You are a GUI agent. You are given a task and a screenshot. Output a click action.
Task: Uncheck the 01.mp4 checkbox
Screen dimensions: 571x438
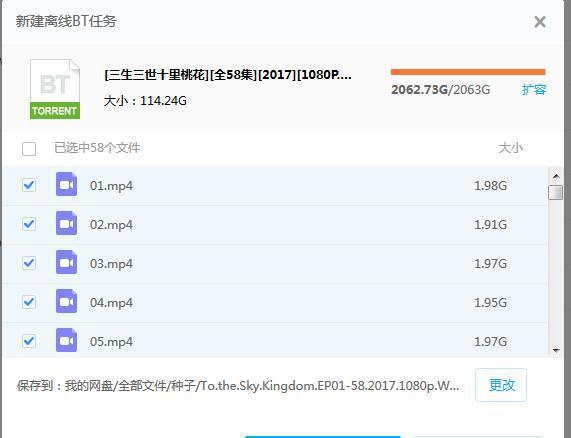click(x=29, y=185)
